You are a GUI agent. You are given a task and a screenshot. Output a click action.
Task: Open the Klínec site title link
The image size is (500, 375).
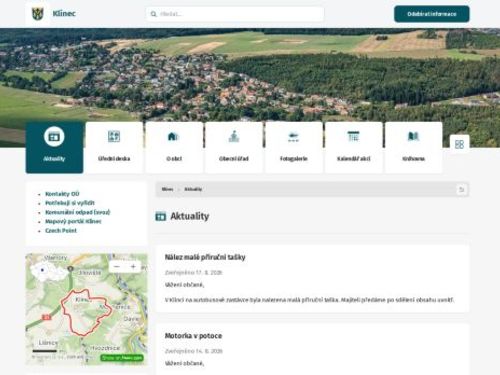click(64, 14)
